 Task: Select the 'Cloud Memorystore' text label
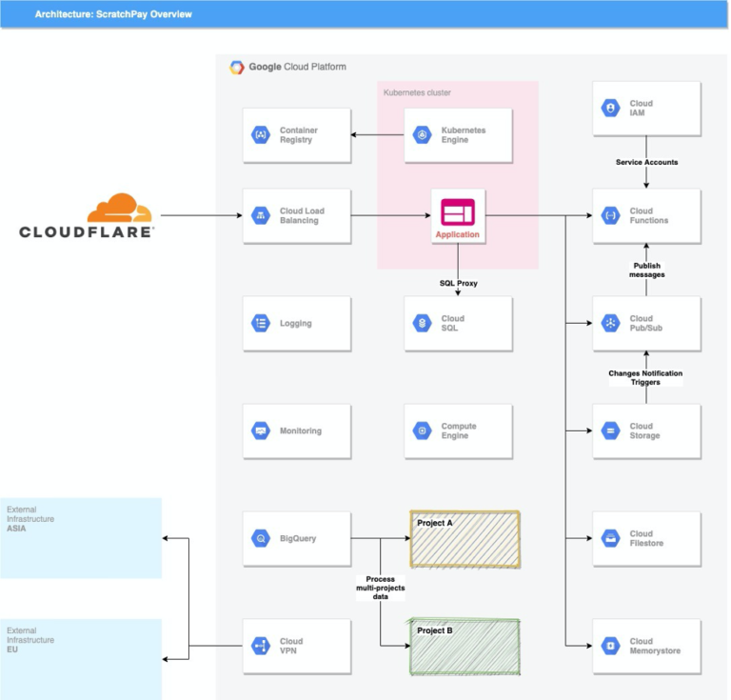[655, 646]
